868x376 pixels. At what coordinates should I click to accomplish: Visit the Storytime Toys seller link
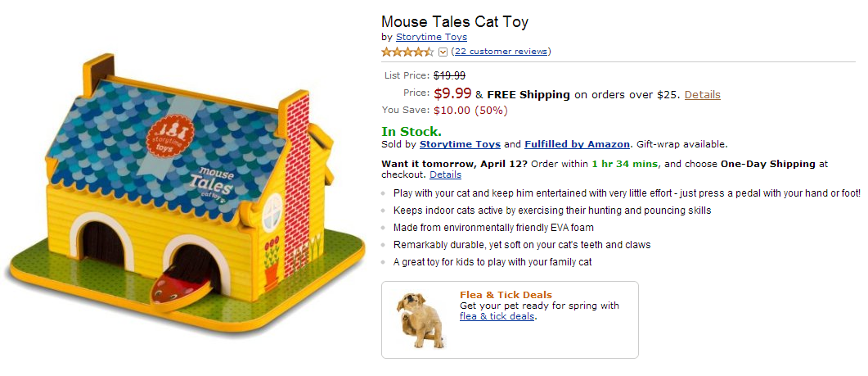pos(459,144)
